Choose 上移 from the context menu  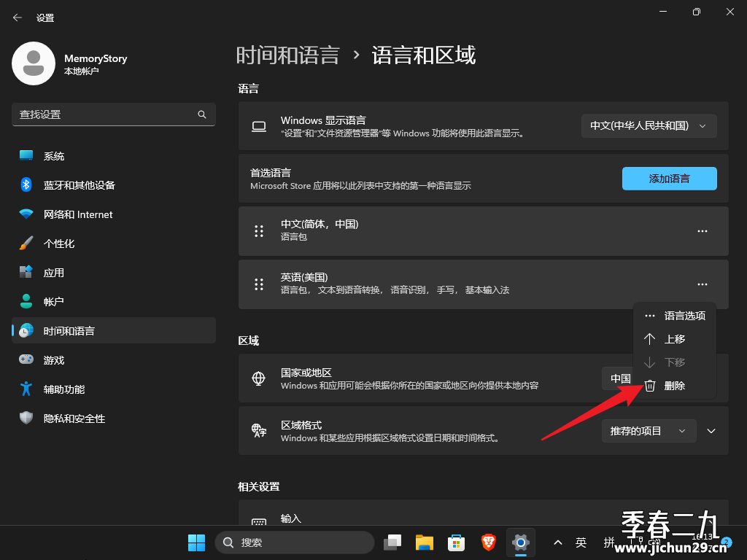(x=675, y=339)
